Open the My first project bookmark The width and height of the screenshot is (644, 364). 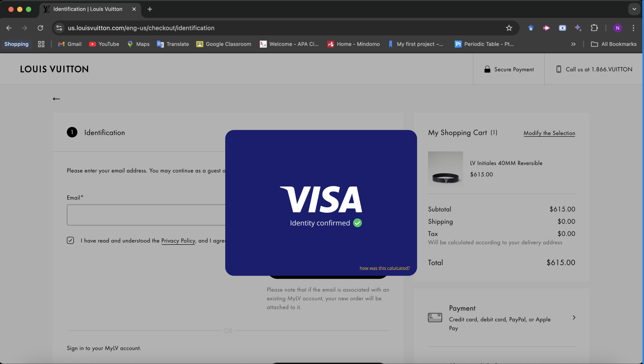click(x=416, y=44)
